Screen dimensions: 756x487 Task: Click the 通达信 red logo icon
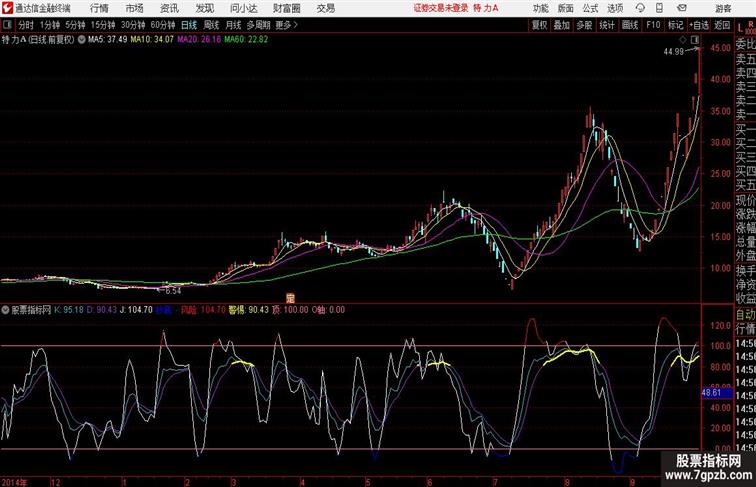click(7, 8)
